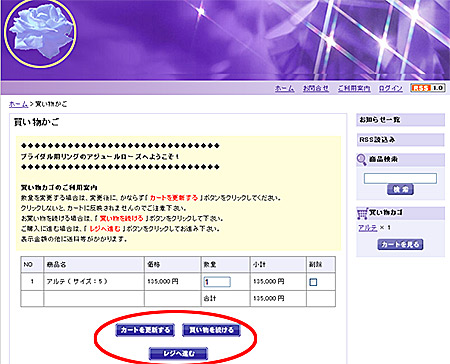Tick the 削除 checkbox for アルテ
The height and width of the screenshot is (364, 450).
click(313, 282)
